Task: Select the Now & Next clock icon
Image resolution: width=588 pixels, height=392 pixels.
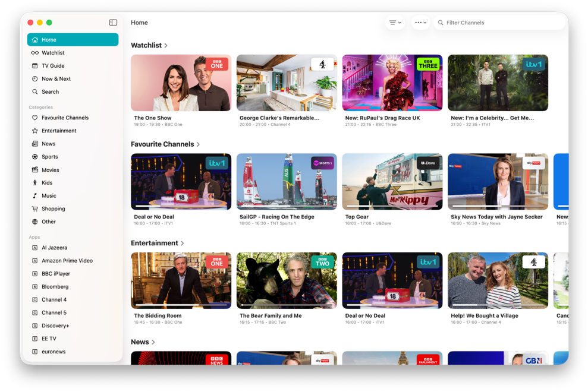Action: (x=34, y=79)
